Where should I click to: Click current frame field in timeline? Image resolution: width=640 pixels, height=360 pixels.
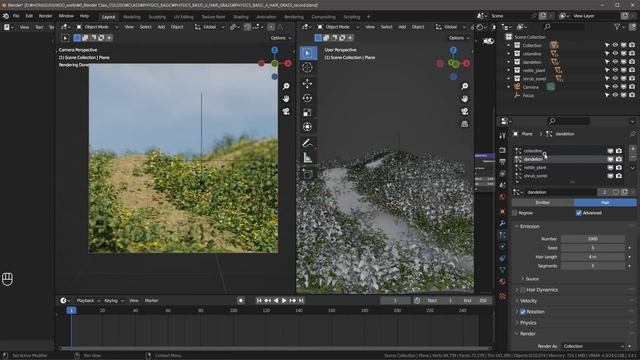pyautogui.click(x=395, y=301)
